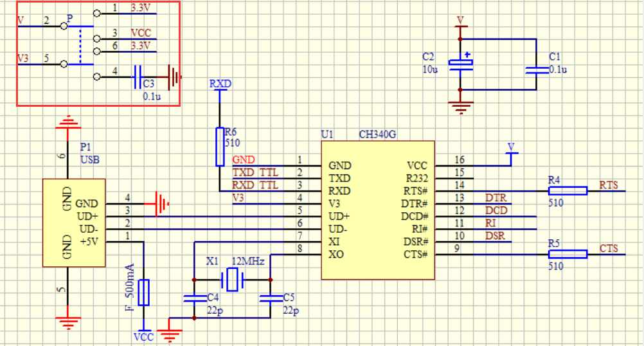Select the TXD TTL net label
This screenshot has height=346, width=644.
(x=255, y=172)
